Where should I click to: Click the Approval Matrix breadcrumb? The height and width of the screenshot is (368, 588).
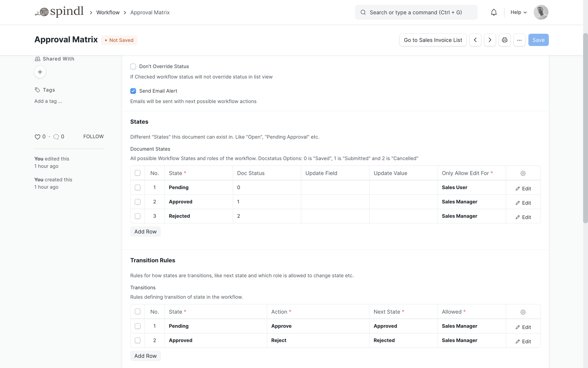pos(150,12)
